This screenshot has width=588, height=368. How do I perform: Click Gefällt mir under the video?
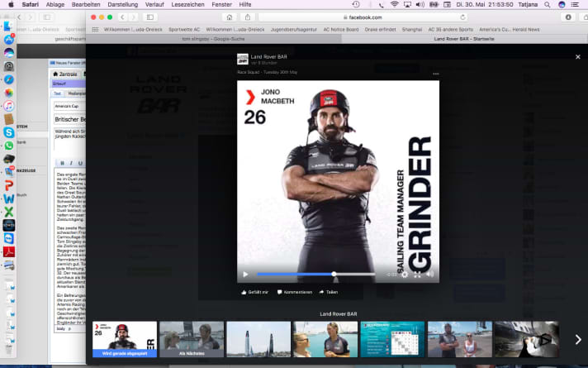coord(254,292)
